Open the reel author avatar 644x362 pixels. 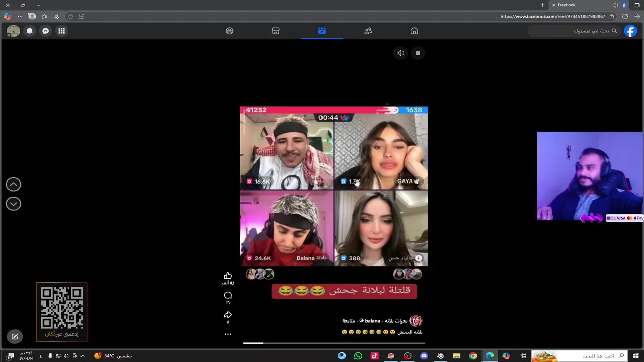click(x=416, y=321)
